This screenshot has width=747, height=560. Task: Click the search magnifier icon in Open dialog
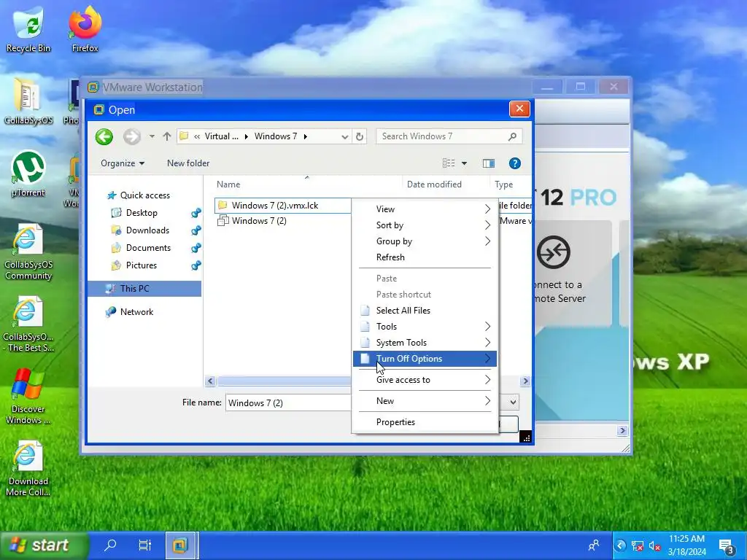pos(512,136)
